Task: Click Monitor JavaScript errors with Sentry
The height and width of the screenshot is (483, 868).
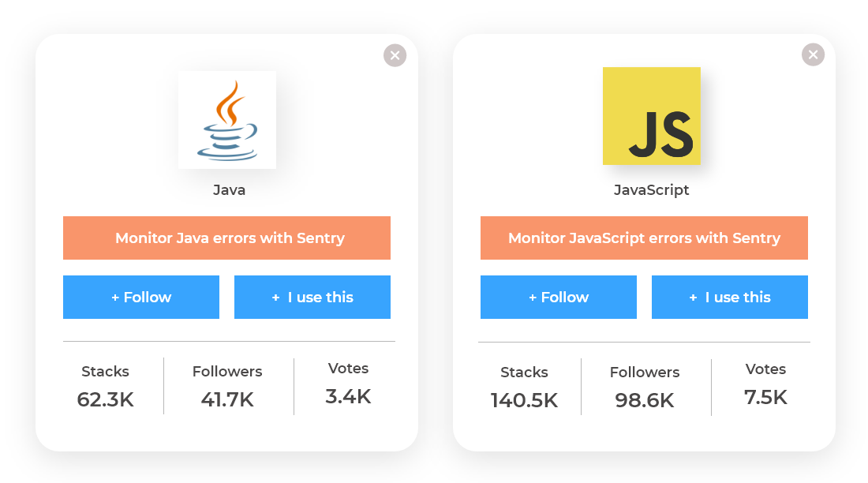Action: coord(644,238)
